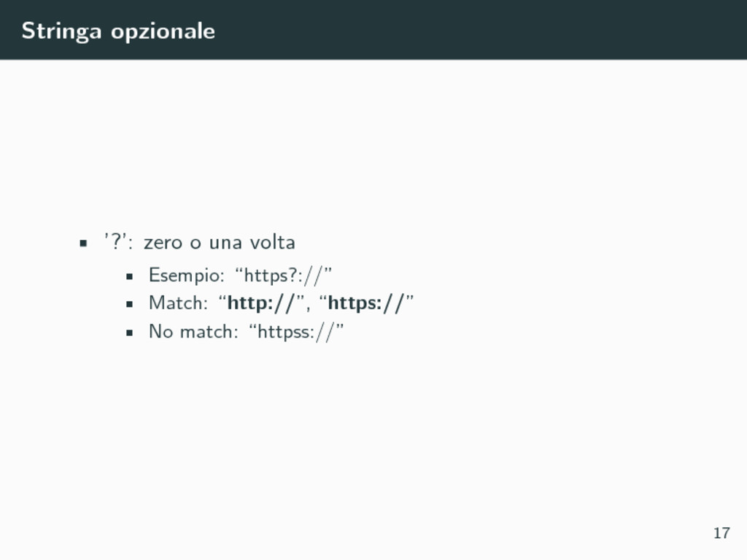Select the main square bullet marker
The image size is (747, 560).
pyautogui.click(x=83, y=244)
